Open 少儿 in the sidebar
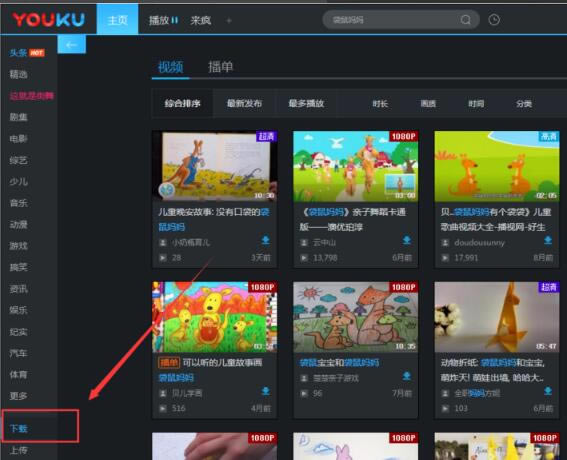The width and height of the screenshot is (567, 460). (x=18, y=182)
